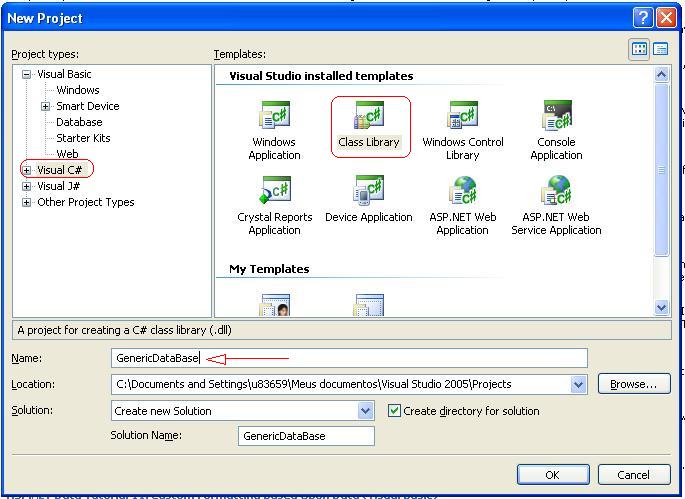Select Visual C# project type
The width and height of the screenshot is (685, 499).
pyautogui.click(x=59, y=170)
